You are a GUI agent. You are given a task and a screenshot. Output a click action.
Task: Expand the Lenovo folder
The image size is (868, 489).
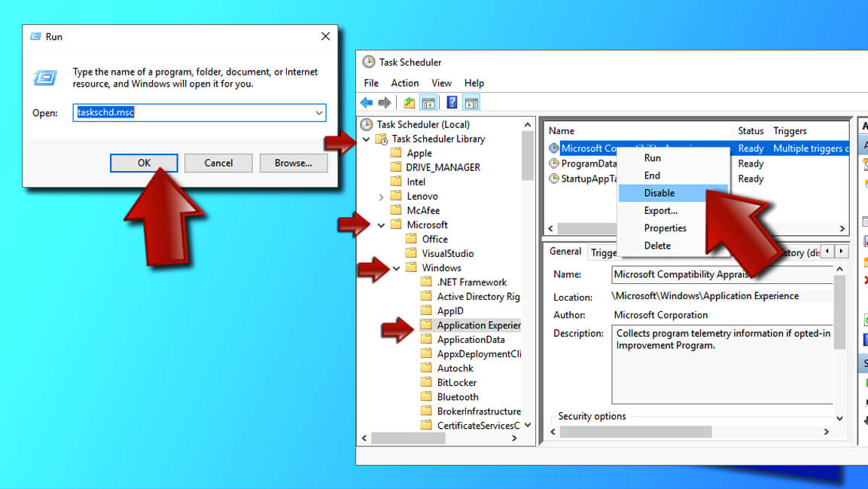click(382, 197)
